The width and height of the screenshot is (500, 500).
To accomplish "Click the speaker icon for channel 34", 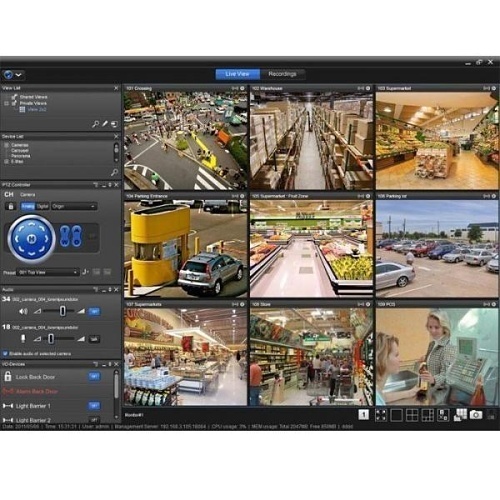I will tap(23, 311).
